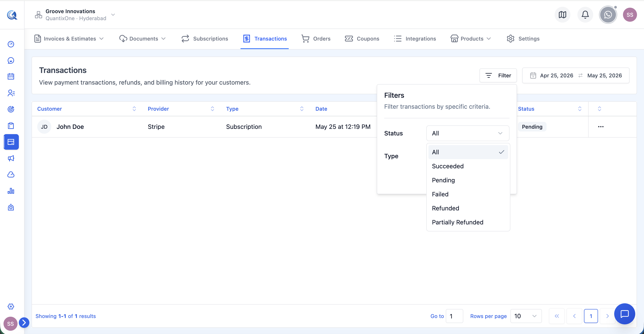
Task: Open the cloud sidebar icon
Action: coord(11,175)
